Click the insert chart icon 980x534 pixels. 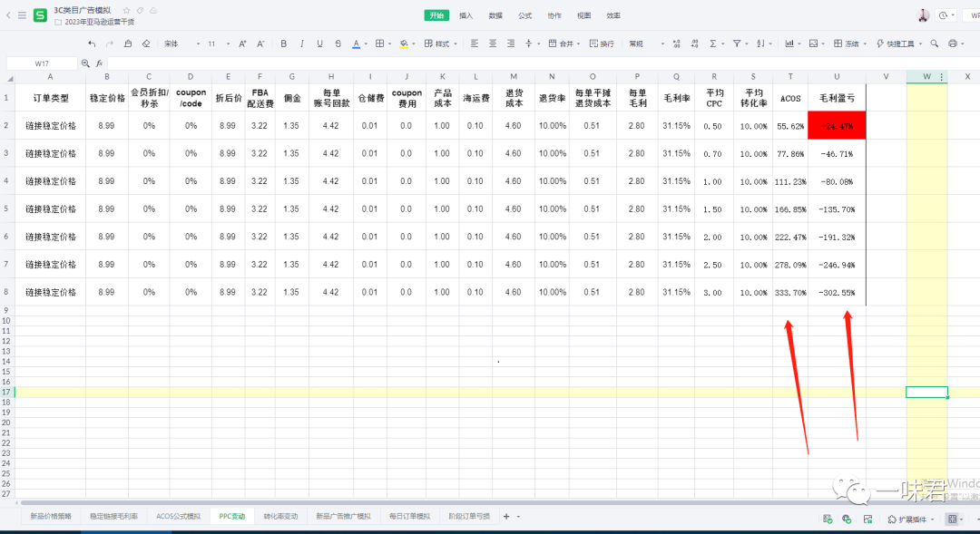coord(788,44)
